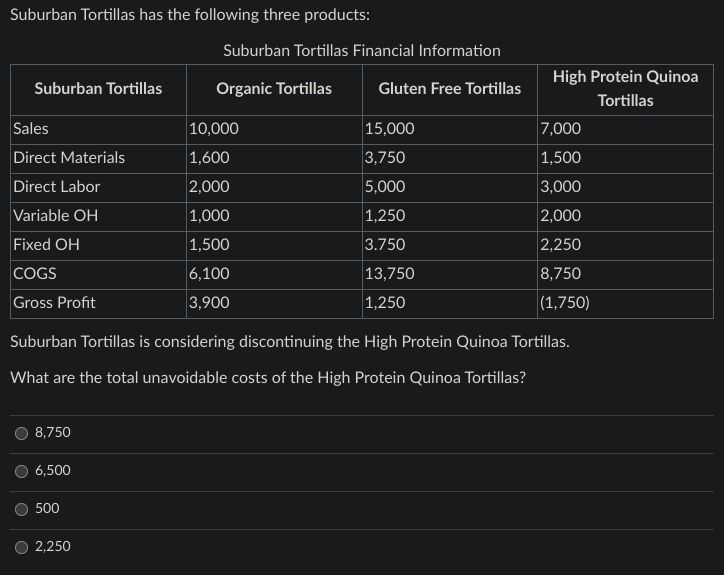This screenshot has height=575, width=724.
Task: Click the Organic Tortillas column header
Action: pyautogui.click(x=274, y=89)
